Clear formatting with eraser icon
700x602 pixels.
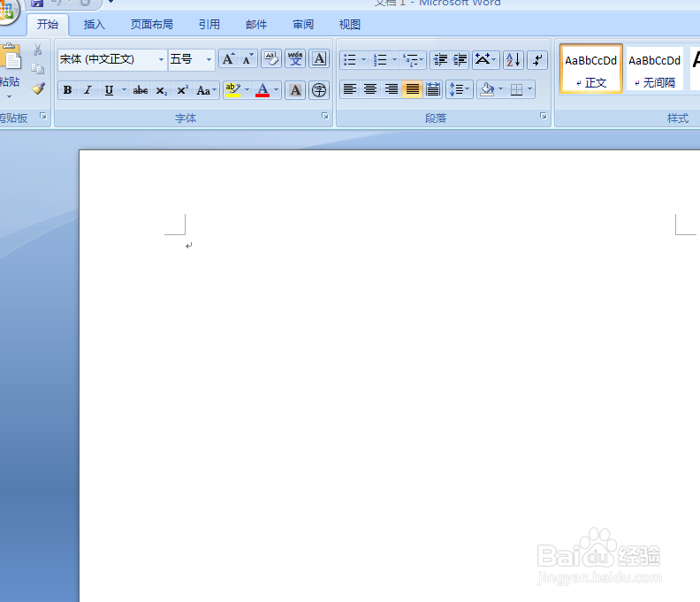point(271,59)
